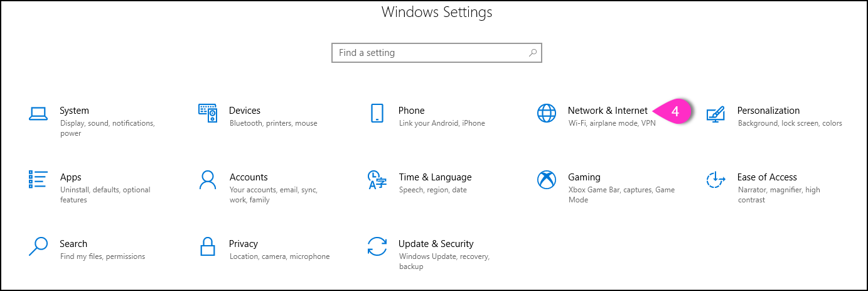Open the Personalization settings label
This screenshot has width=868, height=291.
[x=768, y=111]
